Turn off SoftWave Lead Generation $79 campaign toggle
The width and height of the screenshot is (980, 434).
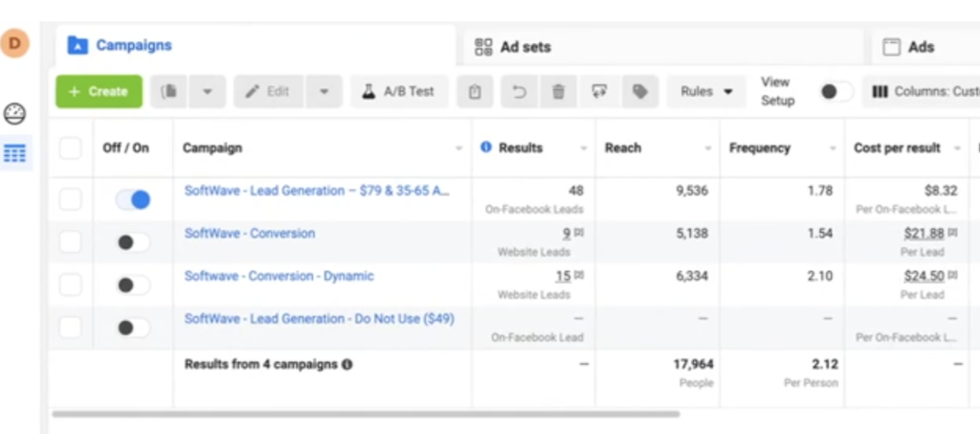[133, 200]
